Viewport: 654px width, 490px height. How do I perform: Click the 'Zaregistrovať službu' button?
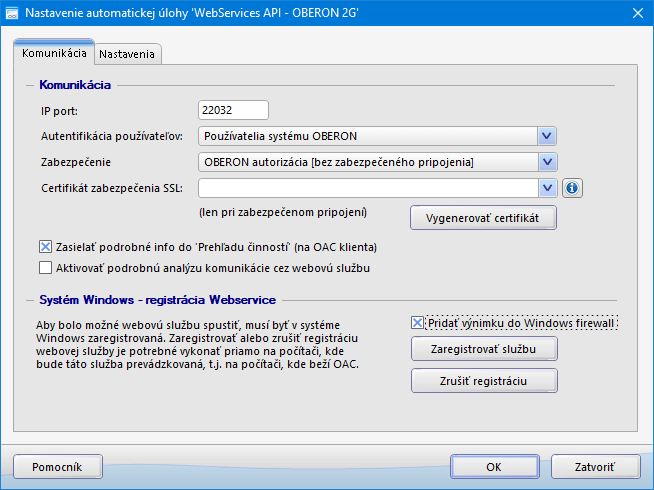click(484, 349)
